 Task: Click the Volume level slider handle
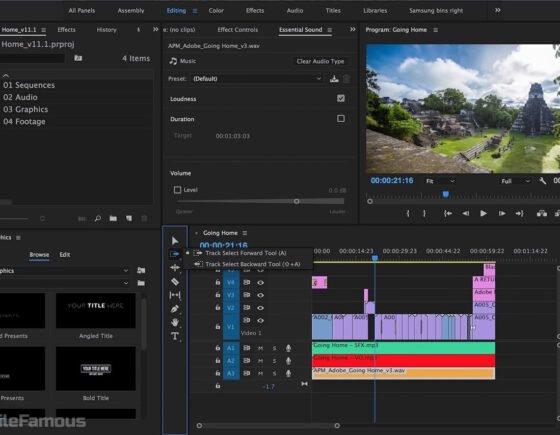[296, 201]
